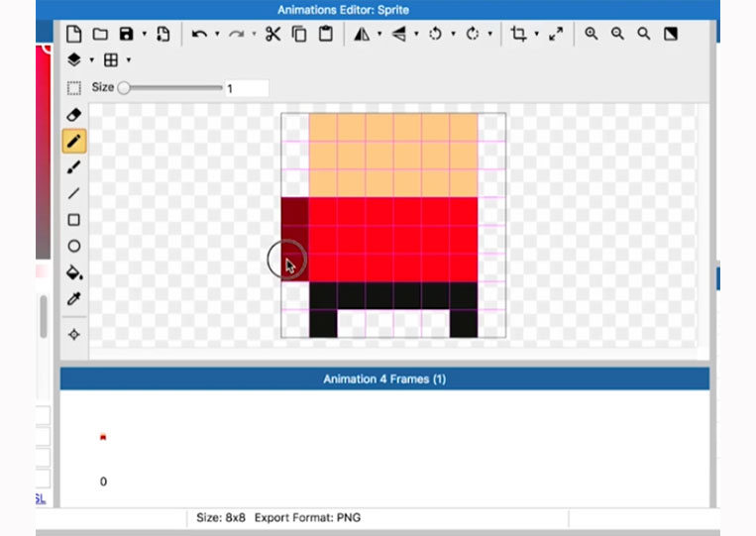Zoom out of the canvas

tap(617, 34)
